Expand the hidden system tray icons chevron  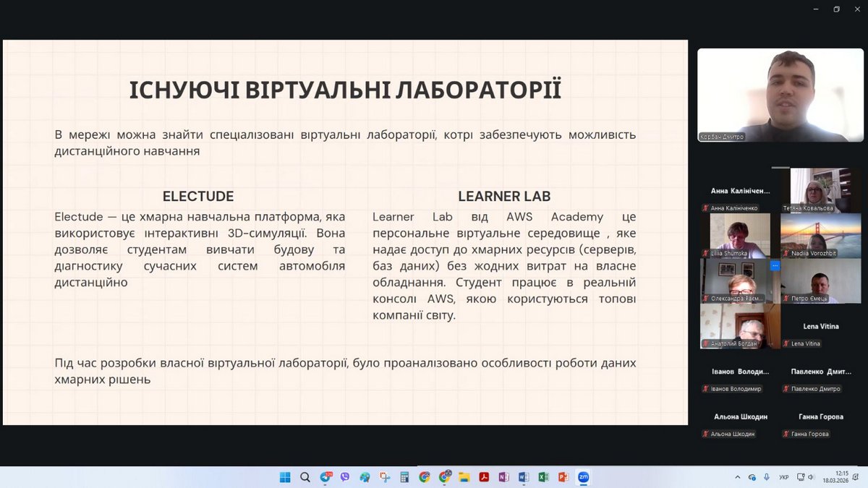(738, 477)
